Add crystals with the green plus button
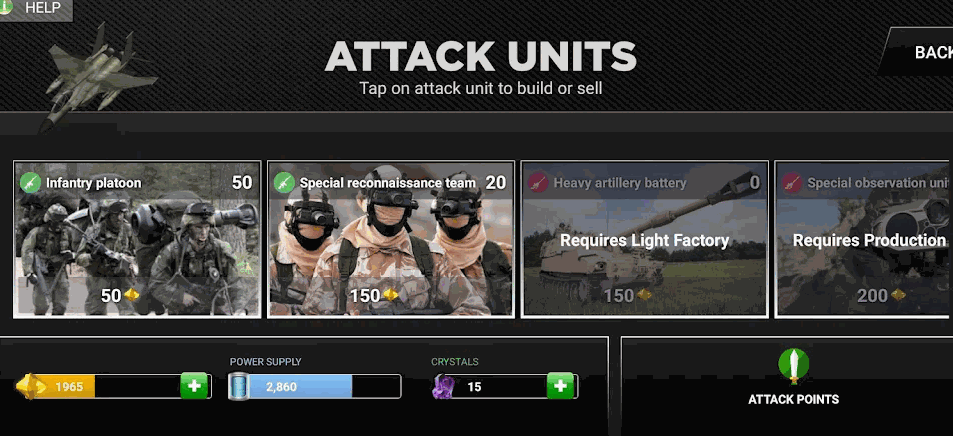 point(560,386)
